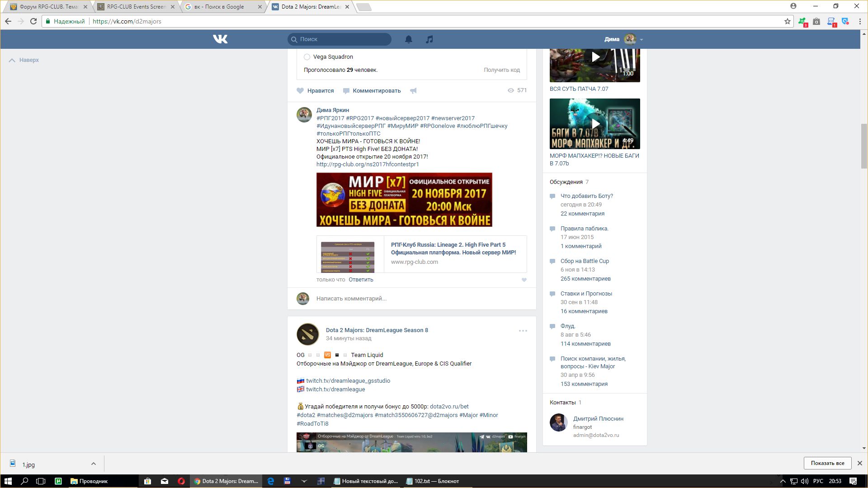
Task: Open the rpg-club.org/ns2017hfcontestpr1 link
Action: [x=368, y=164]
